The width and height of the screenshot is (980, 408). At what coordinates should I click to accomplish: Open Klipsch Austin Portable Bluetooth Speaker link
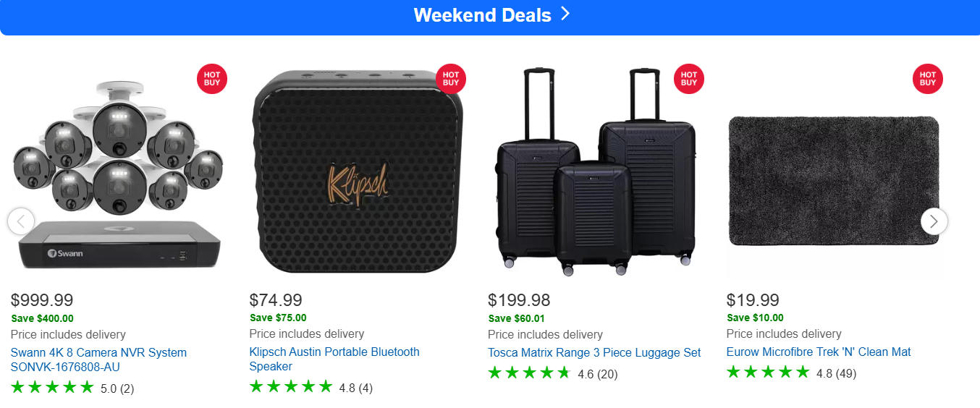click(334, 359)
